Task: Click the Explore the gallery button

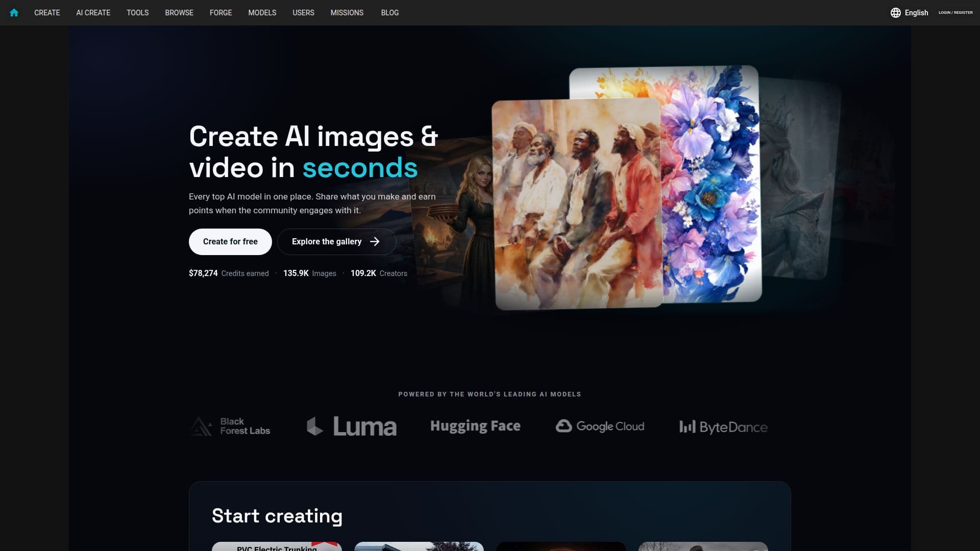Action: 336,242
